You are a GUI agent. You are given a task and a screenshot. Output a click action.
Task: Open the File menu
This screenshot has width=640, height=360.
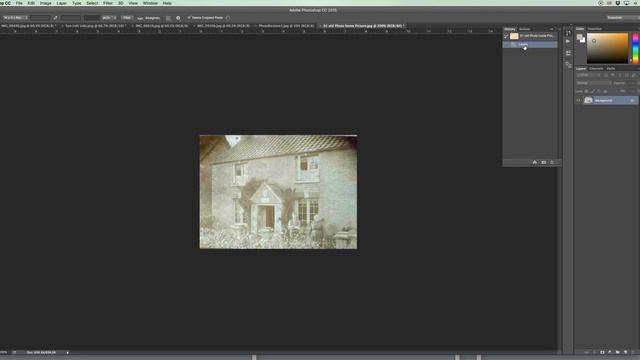point(19,3)
